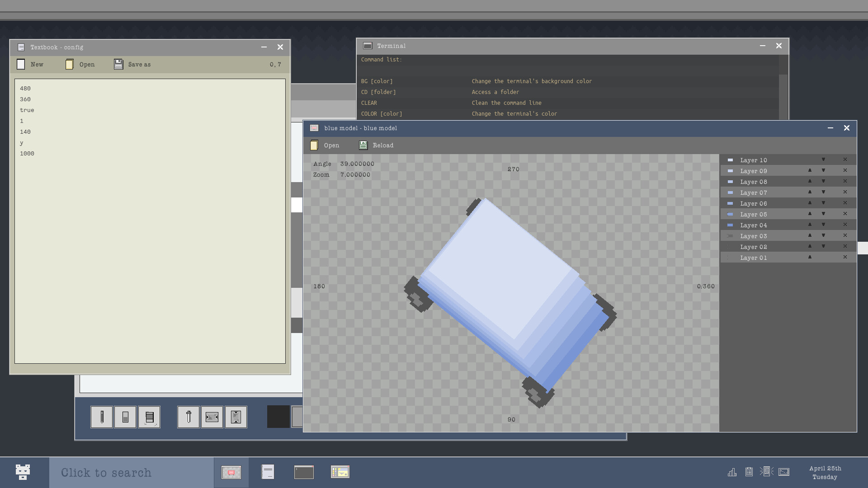Screen dimensions: 868x488
Task: Open the pink image editor from the taskbar
Action: click(x=231, y=472)
